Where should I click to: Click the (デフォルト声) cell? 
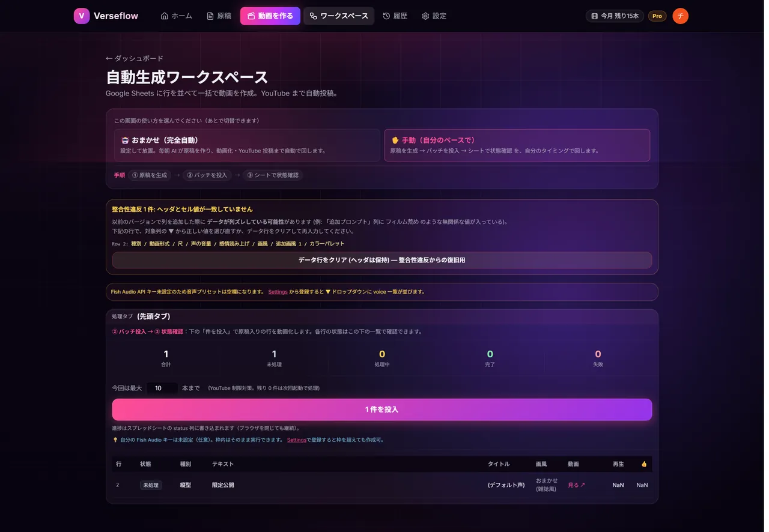(x=506, y=485)
